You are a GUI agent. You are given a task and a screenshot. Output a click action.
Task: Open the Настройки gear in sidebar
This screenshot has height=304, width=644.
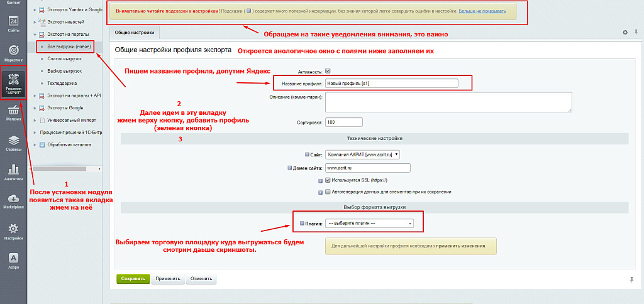pos(13,230)
